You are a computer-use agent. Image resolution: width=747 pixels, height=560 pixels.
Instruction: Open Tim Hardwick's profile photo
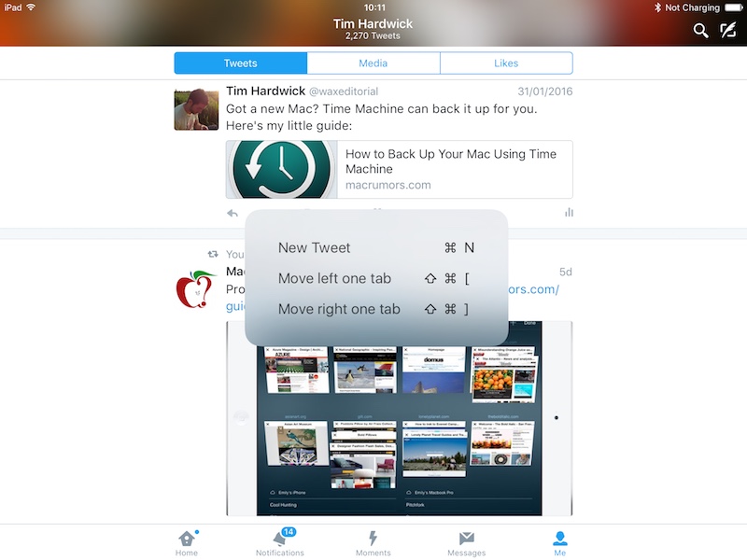point(196,109)
